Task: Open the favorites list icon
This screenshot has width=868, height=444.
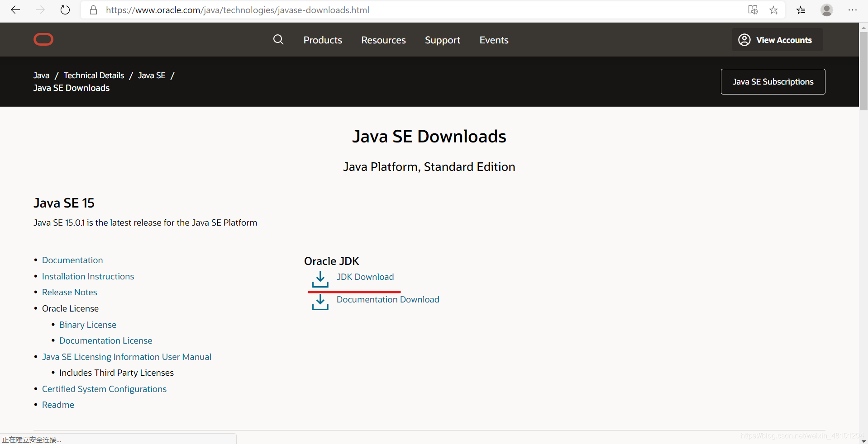Action: tap(801, 10)
